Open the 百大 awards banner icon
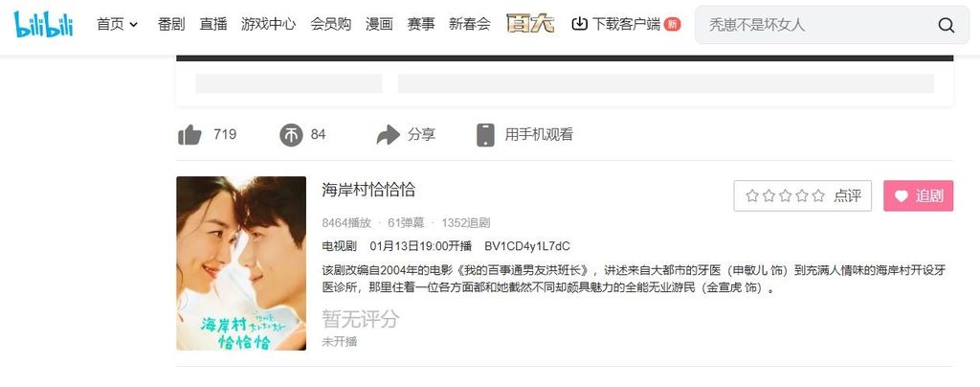 [530, 24]
